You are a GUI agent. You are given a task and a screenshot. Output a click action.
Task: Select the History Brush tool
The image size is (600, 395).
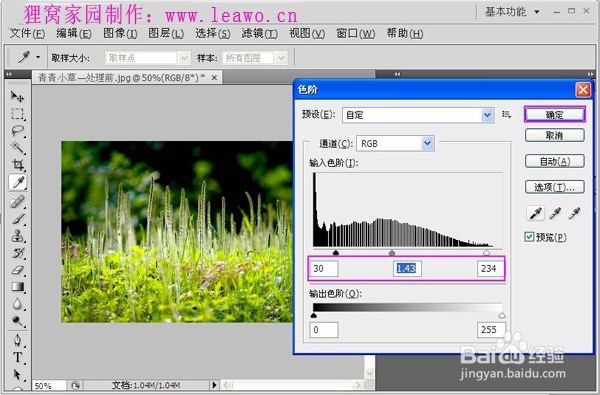(x=18, y=253)
